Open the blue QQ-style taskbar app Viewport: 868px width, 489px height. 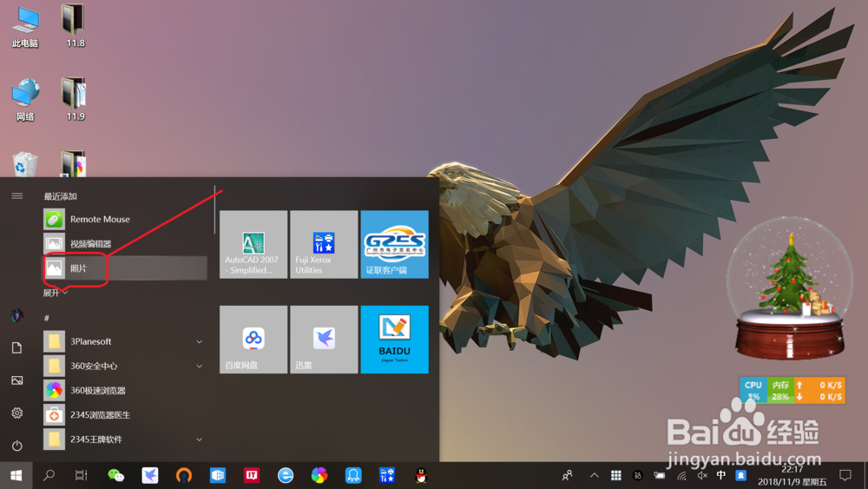pyautogui.click(x=353, y=475)
